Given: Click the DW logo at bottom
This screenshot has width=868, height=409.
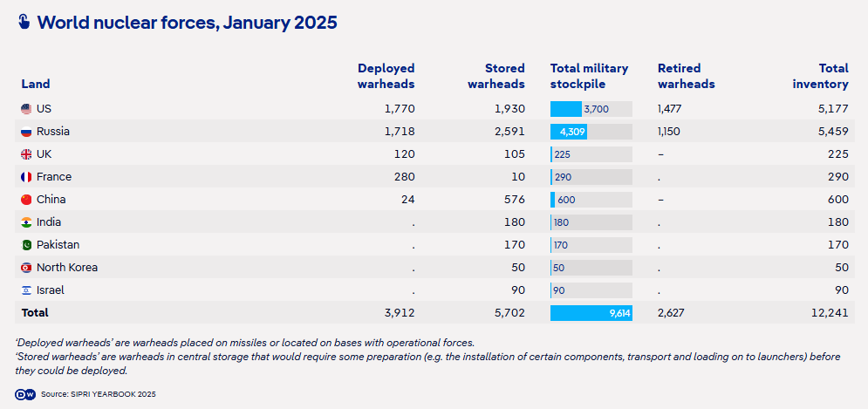Looking at the screenshot, I should click(24, 394).
